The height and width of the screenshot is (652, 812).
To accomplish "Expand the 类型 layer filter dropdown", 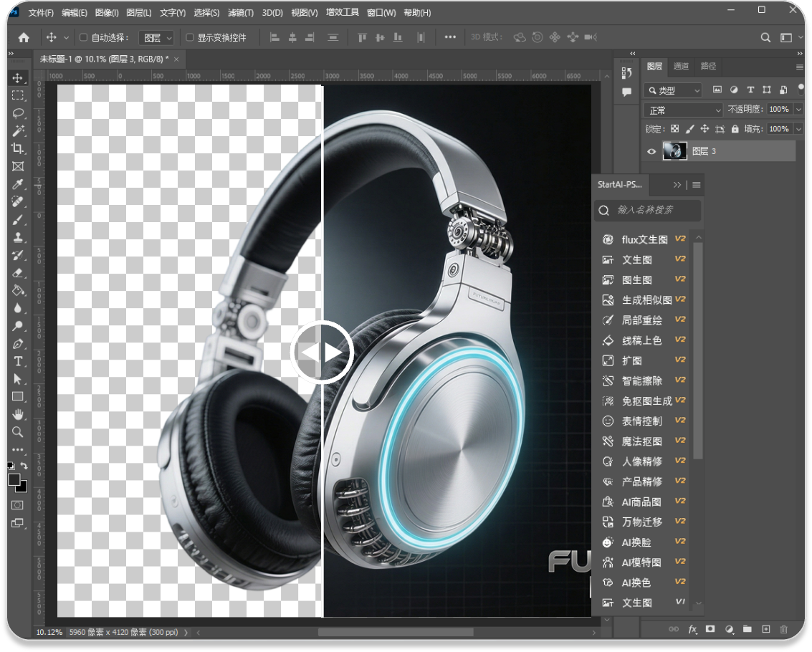I will tap(673, 90).
